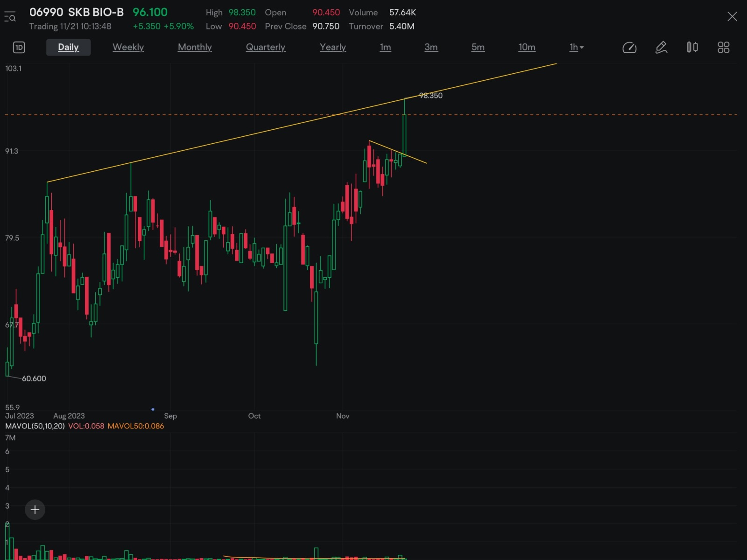The height and width of the screenshot is (560, 747).
Task: Click the 1D period icon
Action: (19, 47)
